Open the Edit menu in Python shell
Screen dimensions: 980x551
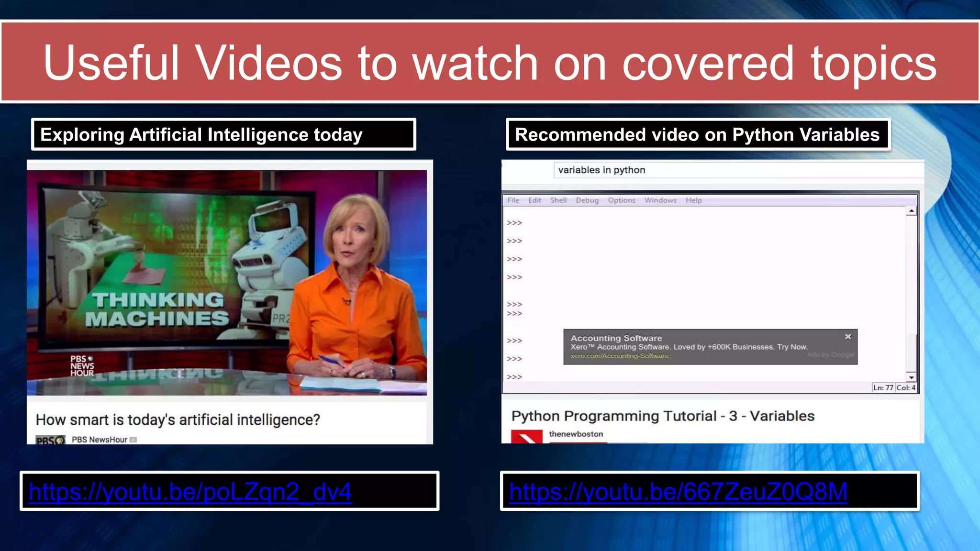point(535,200)
